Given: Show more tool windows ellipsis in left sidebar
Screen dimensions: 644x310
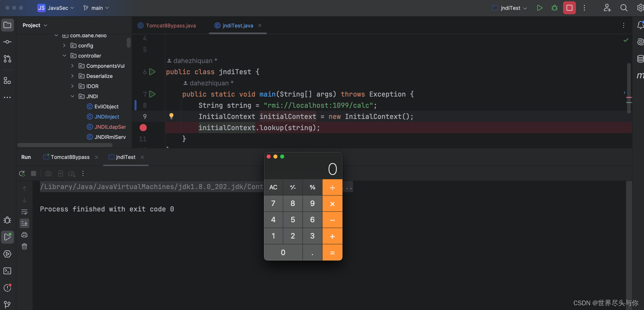Looking at the screenshot, I should point(7,97).
